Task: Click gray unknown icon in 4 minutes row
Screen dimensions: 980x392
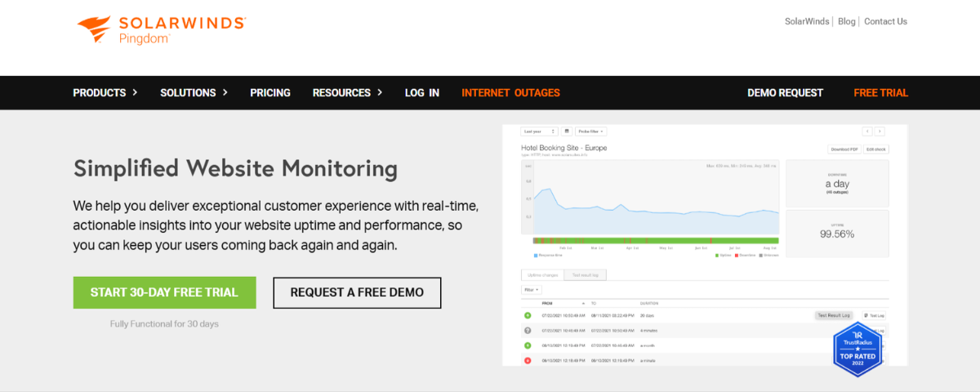Action: point(528,330)
